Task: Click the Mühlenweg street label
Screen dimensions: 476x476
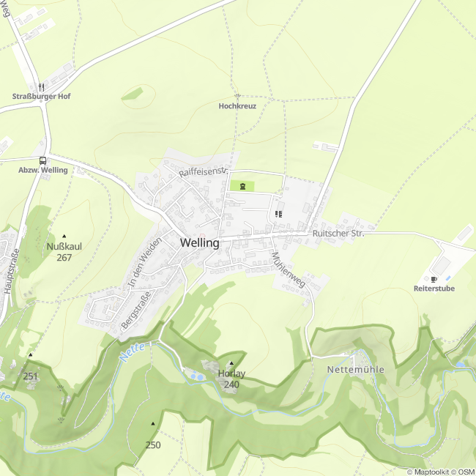Action: (x=288, y=269)
